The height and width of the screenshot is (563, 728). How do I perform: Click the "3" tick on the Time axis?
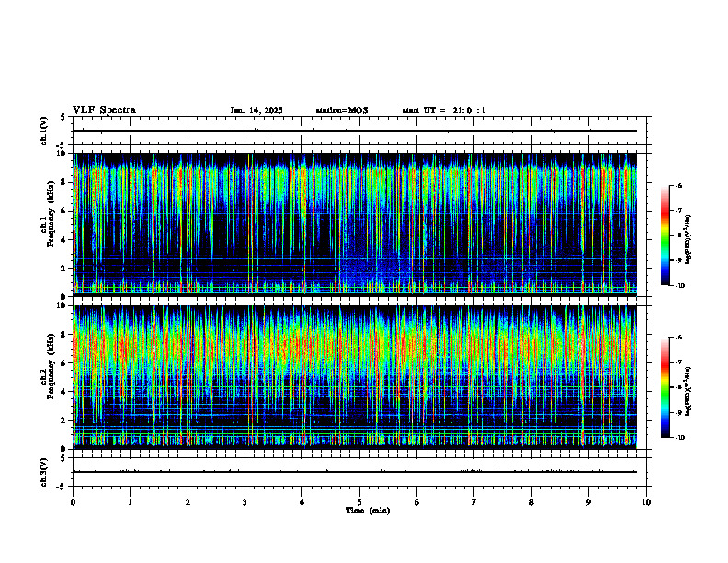(x=245, y=502)
